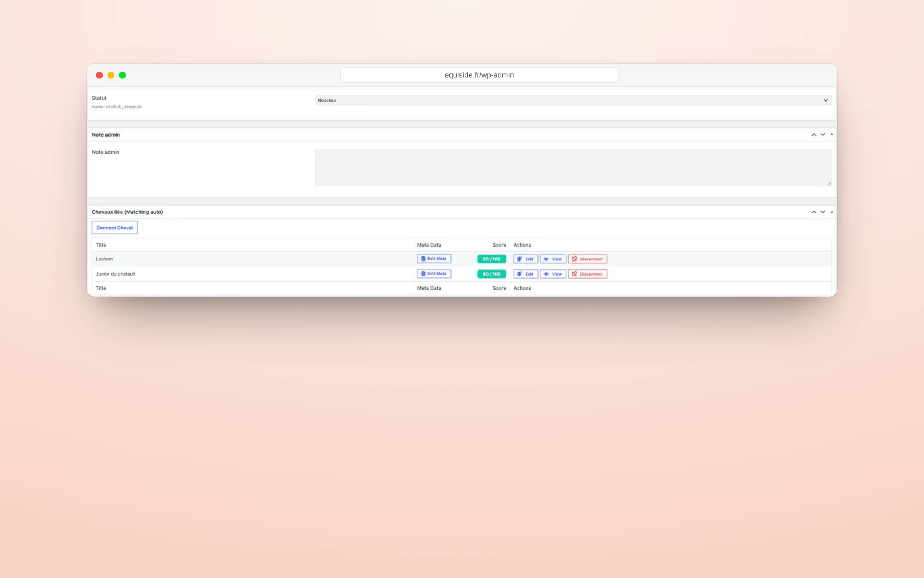View the Junior du chatault entry
The height and width of the screenshot is (578, 924).
click(x=553, y=274)
